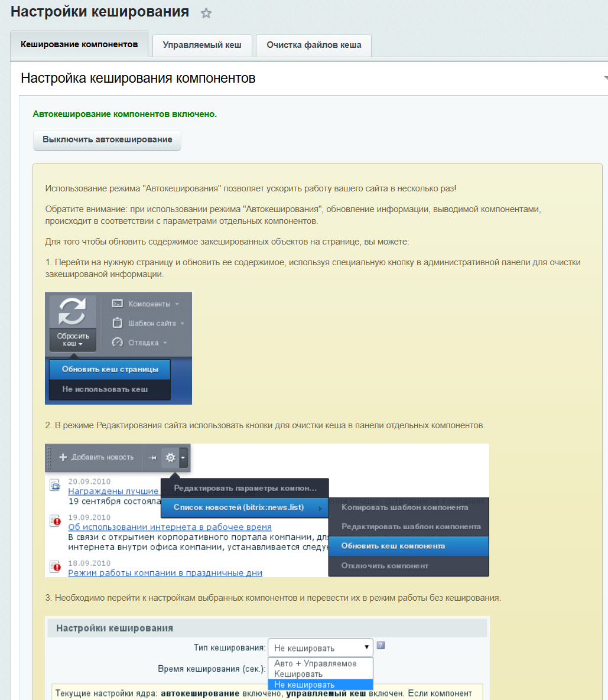Image resolution: width=608 pixels, height=700 pixels.
Task: Expand the arrow next to Отладка
Action: tap(165, 343)
